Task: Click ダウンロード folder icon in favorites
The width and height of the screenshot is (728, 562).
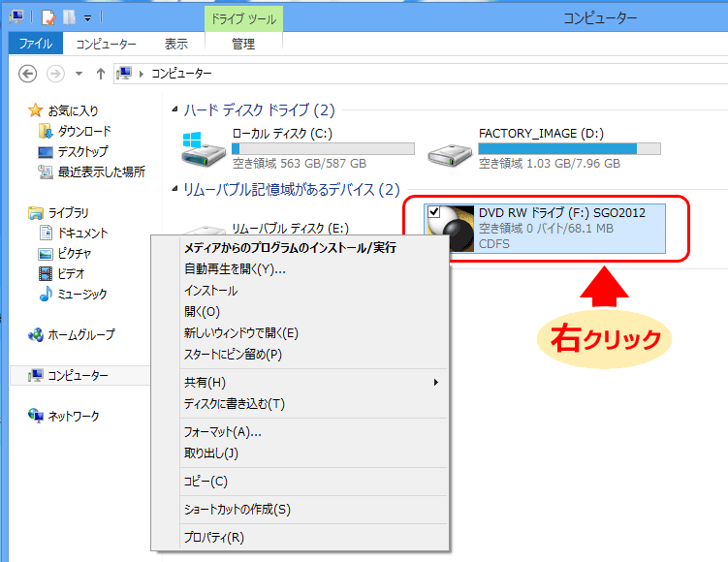Action: point(45,132)
